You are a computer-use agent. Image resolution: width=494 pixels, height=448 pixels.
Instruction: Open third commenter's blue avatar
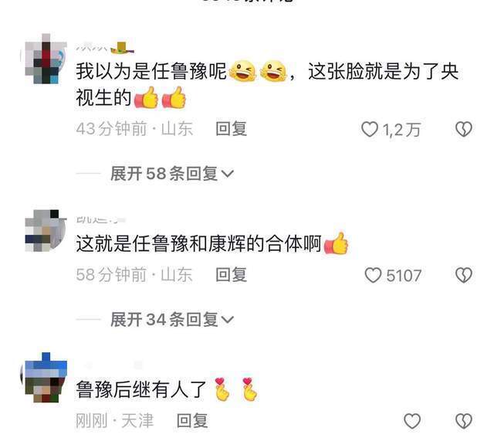click(44, 378)
